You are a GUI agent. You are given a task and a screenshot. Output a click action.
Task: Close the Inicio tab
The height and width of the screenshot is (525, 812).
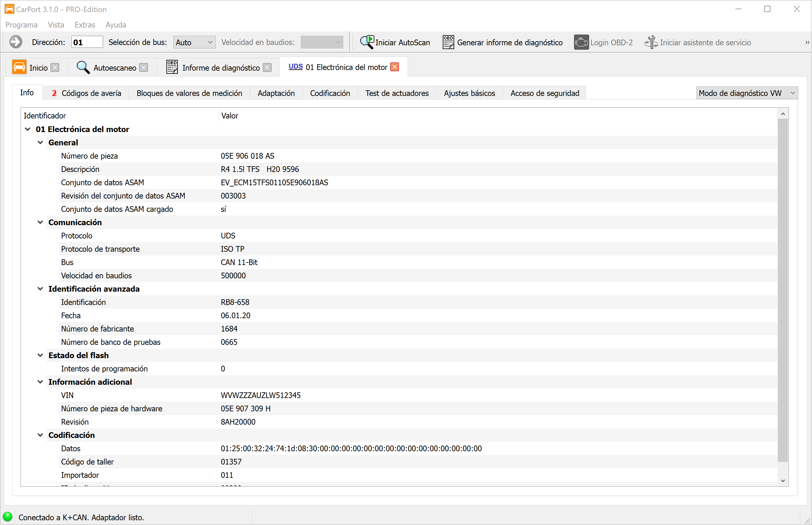coord(55,67)
